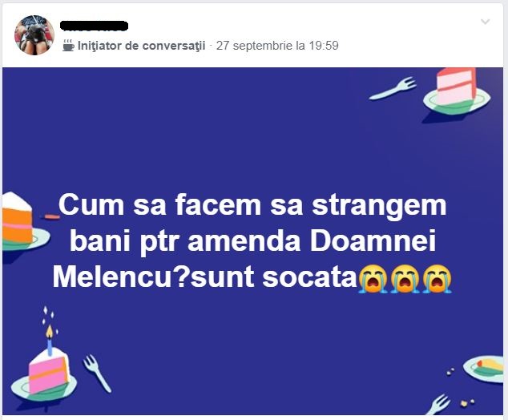Click the first crying emoji
508x420 pixels.
point(373,278)
